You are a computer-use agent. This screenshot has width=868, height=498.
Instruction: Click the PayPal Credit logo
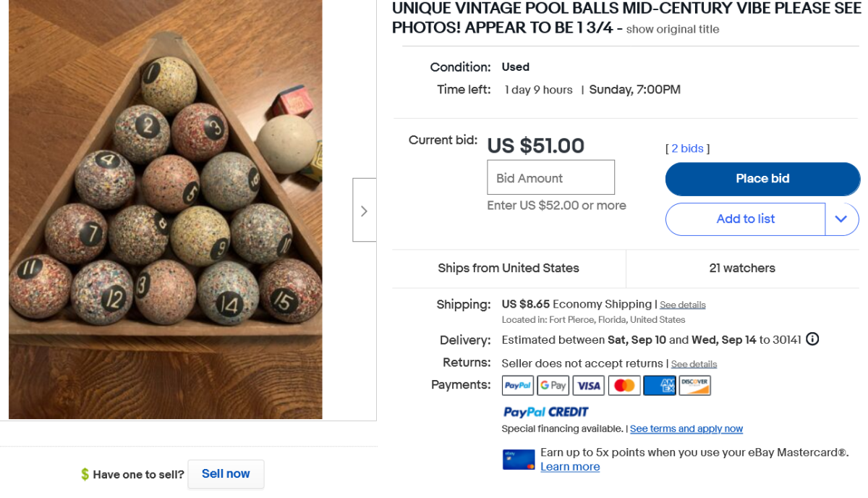pyautogui.click(x=546, y=412)
